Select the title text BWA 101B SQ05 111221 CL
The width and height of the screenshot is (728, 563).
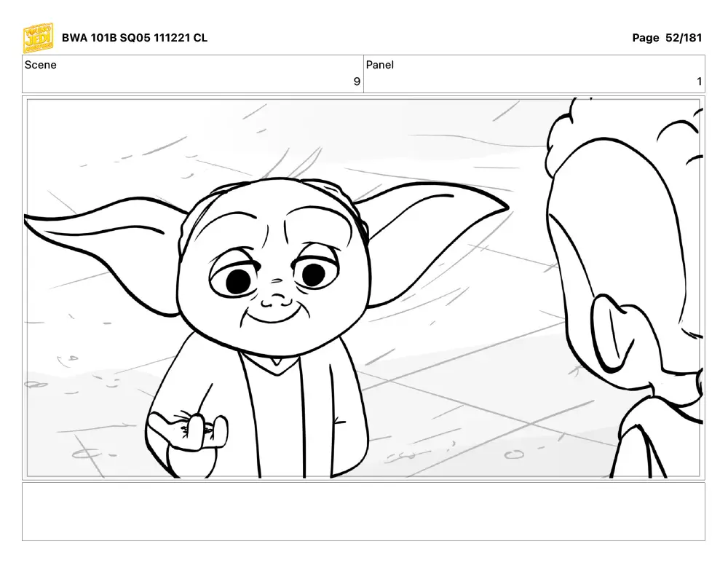tap(135, 38)
